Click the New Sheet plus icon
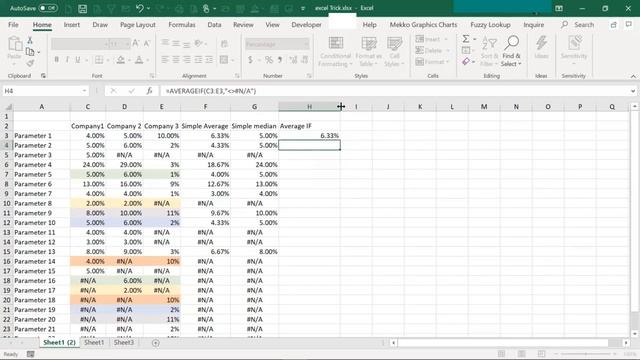Image resolution: width=640 pixels, height=360 pixels. [156, 343]
